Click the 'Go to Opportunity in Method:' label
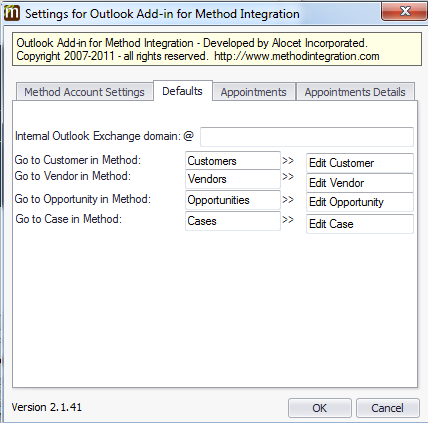The width and height of the screenshot is (428, 423). coord(83,199)
